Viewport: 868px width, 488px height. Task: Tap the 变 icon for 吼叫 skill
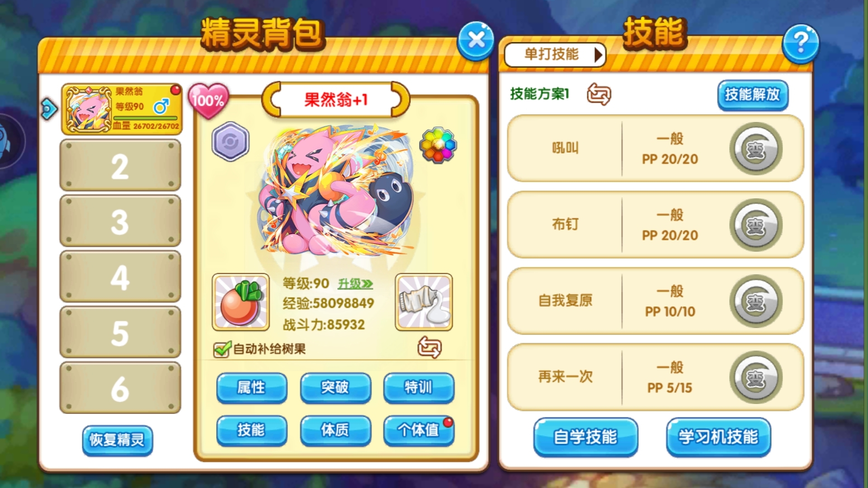pos(755,149)
